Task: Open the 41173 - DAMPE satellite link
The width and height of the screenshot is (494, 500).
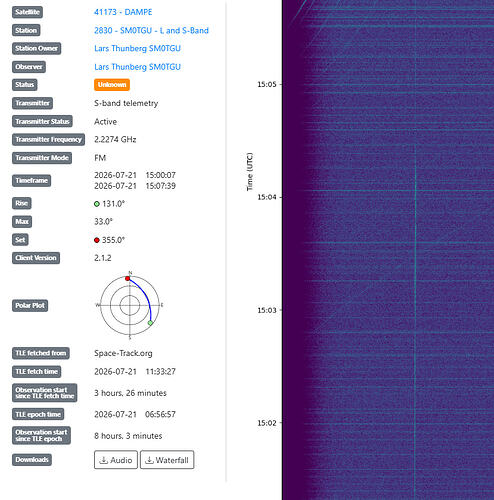Action: tap(123, 12)
